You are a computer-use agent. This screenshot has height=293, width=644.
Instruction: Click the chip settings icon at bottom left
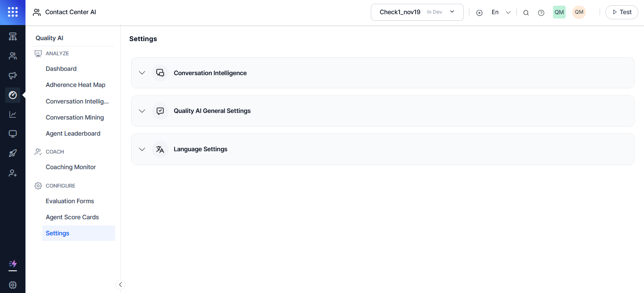tap(13, 285)
